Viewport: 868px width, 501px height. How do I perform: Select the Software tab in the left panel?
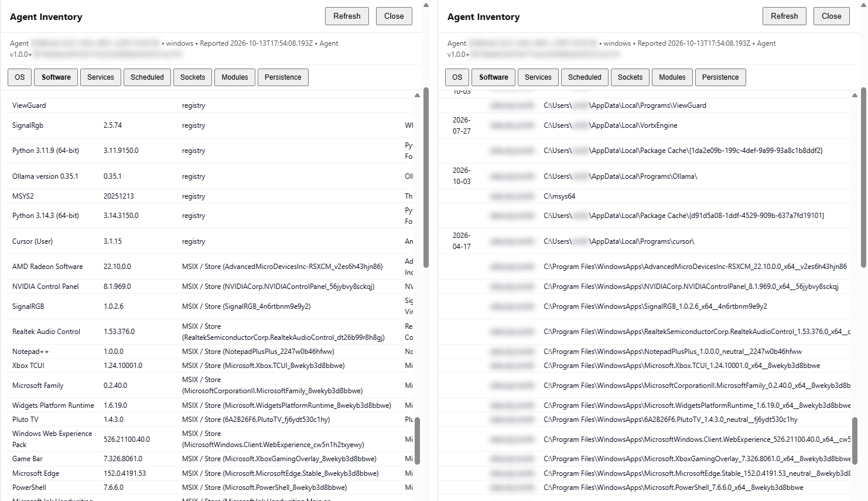56,77
